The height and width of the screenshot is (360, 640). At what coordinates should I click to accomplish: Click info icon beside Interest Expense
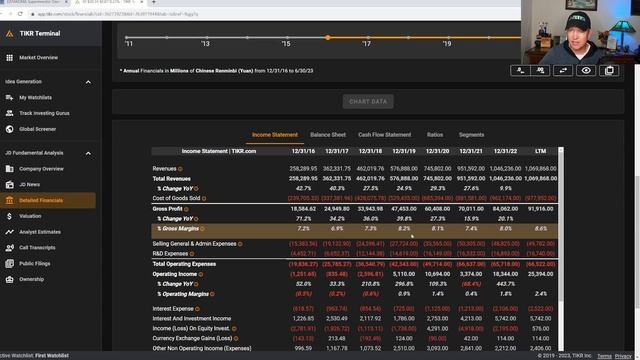[197, 309]
